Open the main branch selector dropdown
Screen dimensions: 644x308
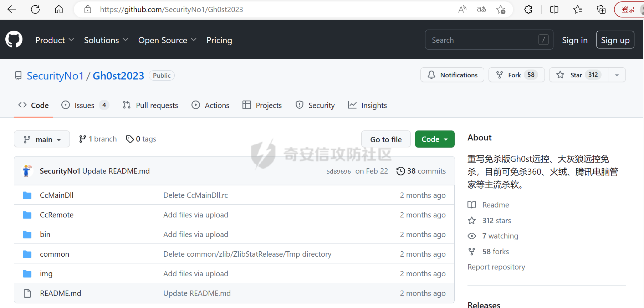pos(42,139)
